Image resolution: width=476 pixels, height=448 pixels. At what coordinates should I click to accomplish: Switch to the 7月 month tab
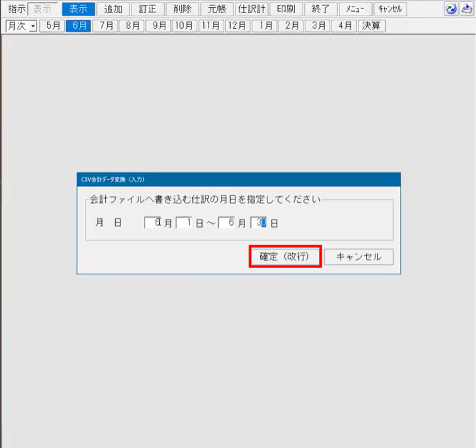click(105, 26)
